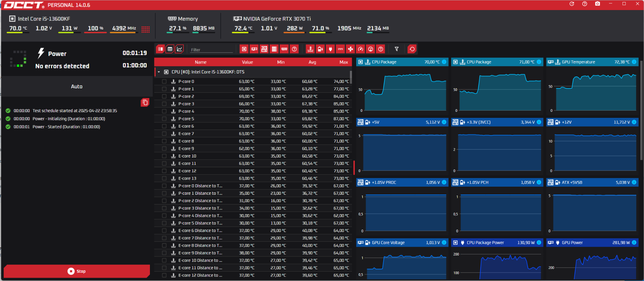The width and height of the screenshot is (644, 281).
Task: Sort table by Min column
Action: [281, 62]
